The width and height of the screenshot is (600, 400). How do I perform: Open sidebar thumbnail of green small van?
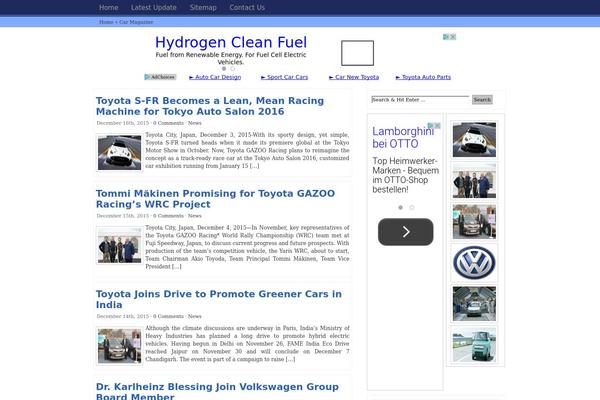(x=474, y=345)
